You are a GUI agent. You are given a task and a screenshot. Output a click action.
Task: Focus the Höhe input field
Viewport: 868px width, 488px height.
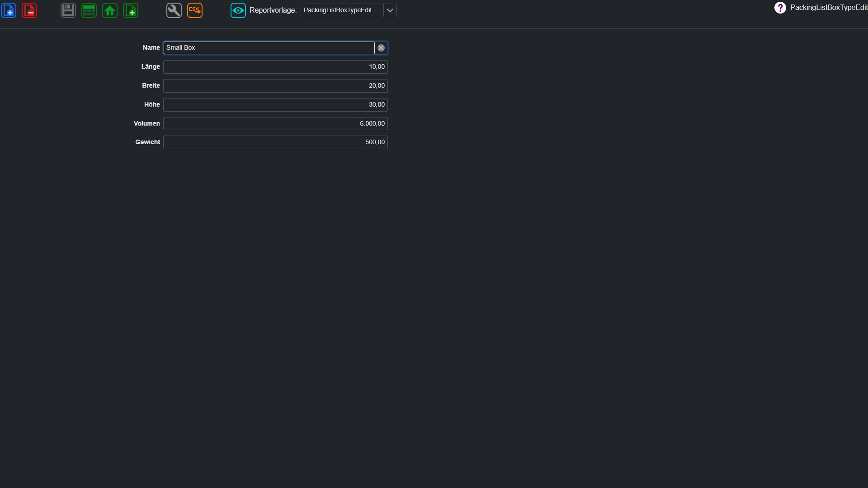click(275, 105)
